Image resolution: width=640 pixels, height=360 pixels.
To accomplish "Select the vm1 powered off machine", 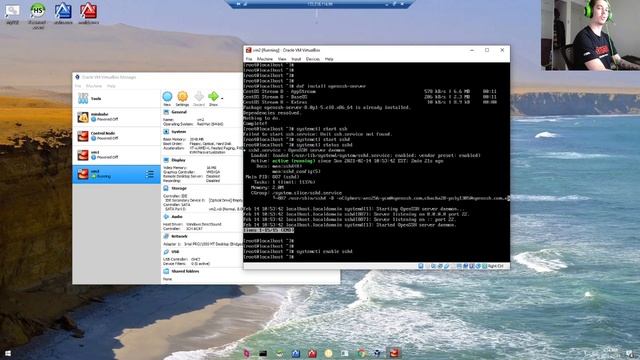I will pyautogui.click(x=116, y=155).
